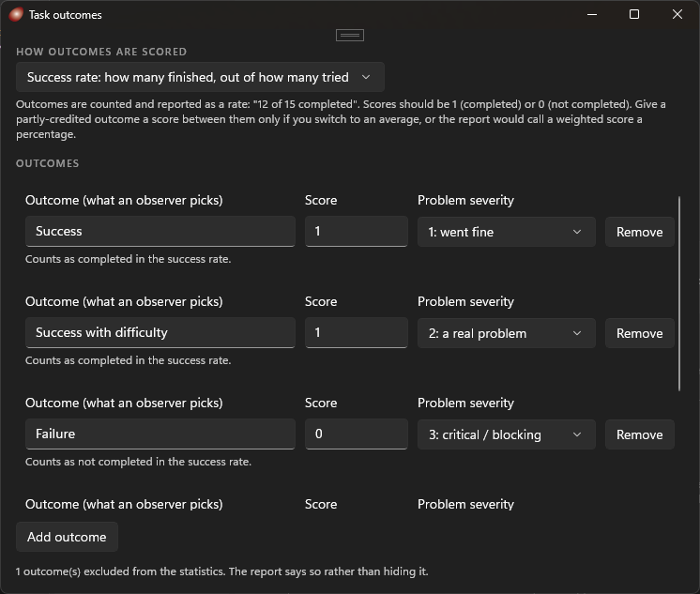This screenshot has height=594, width=700.
Task: Click 'Outcome (what an observer picks)' label above Failure
Action: pyautogui.click(x=124, y=403)
